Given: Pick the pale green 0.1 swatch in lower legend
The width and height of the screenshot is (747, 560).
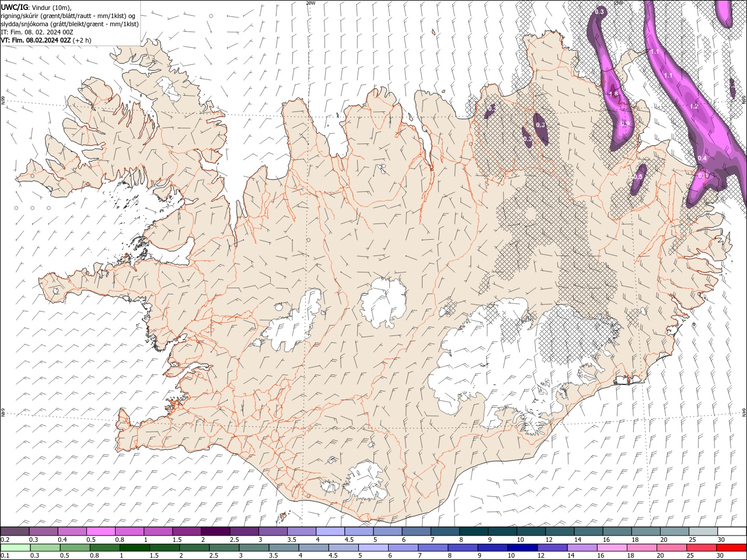Looking at the screenshot, I should tap(16, 548).
